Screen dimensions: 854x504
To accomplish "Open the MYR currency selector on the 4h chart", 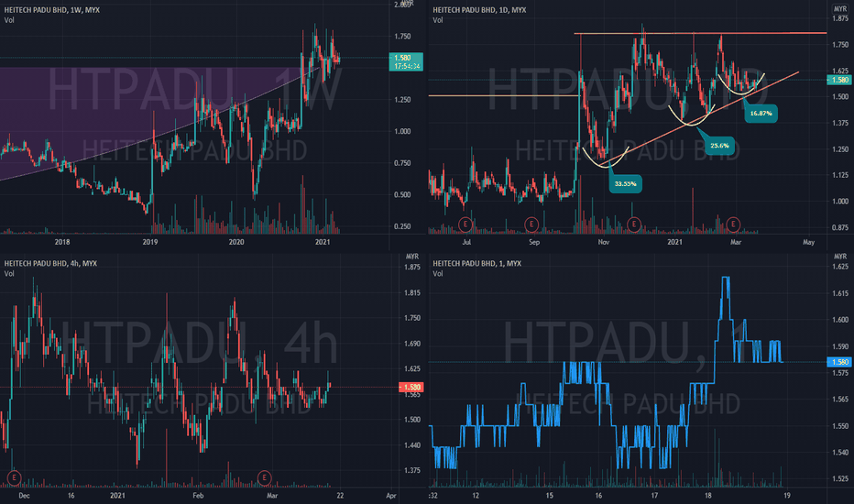I will pos(412,257).
